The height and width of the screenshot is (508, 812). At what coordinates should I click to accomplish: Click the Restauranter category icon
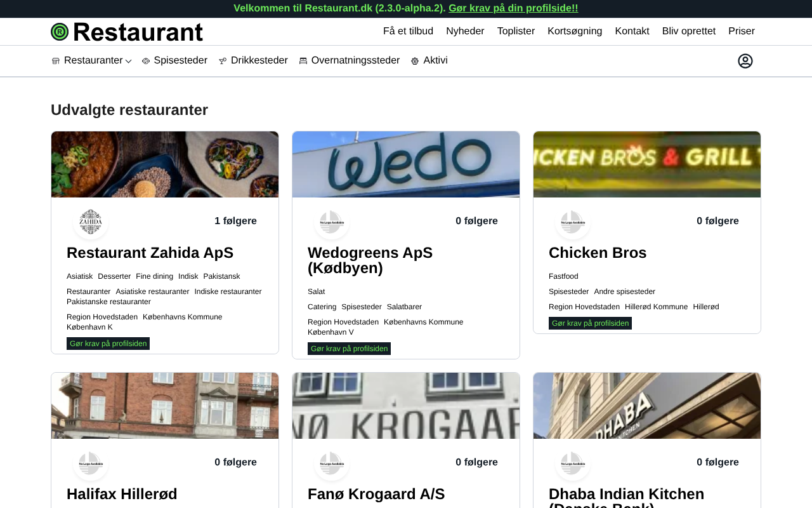coord(56,61)
